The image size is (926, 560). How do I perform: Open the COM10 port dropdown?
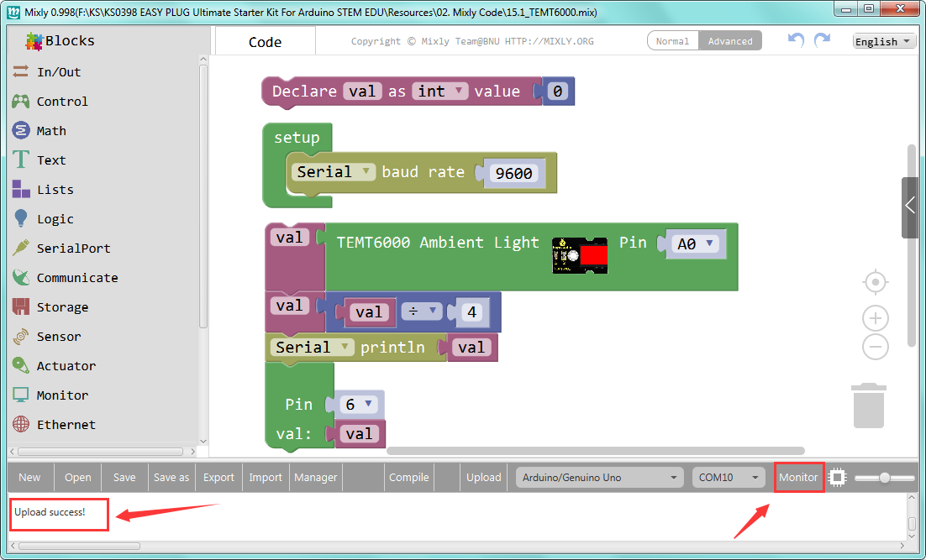[x=729, y=478]
